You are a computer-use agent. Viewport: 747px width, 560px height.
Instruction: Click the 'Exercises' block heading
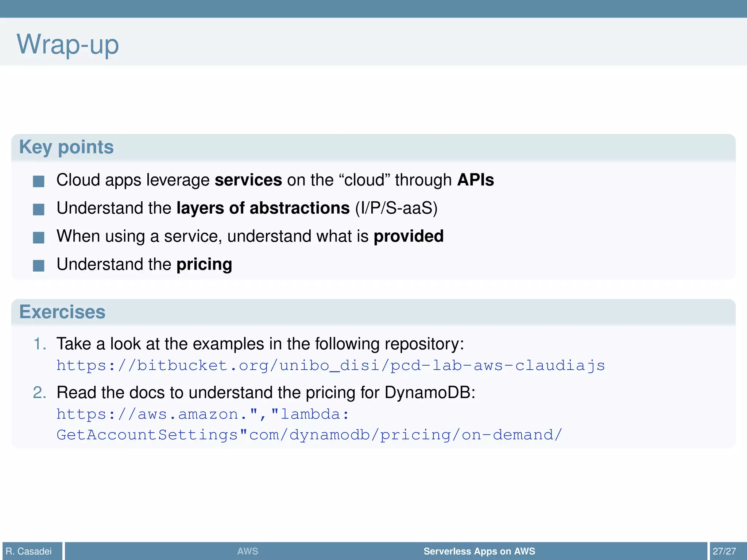coord(62,312)
